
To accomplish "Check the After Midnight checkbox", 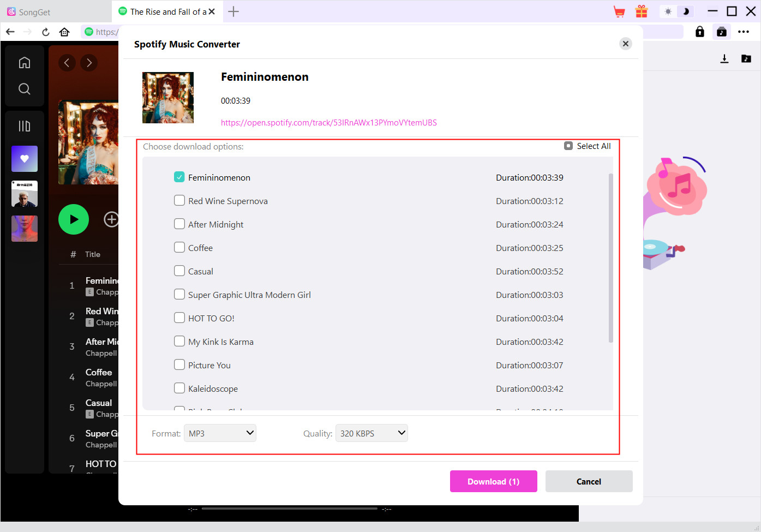I will [x=179, y=224].
